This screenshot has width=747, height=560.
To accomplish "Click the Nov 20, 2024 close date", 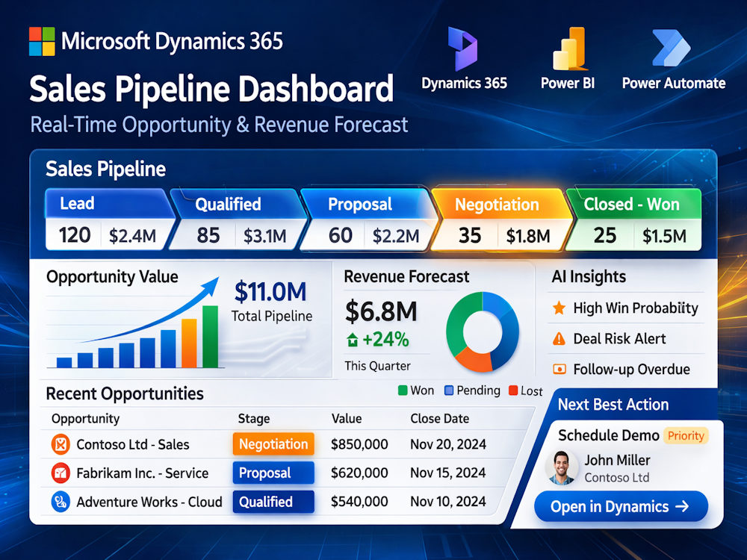I will pos(447,444).
